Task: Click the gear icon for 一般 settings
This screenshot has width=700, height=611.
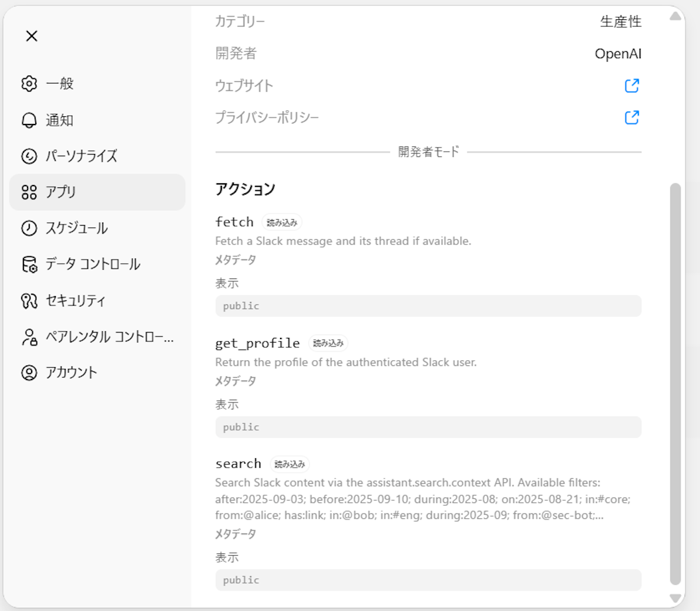Action: pyautogui.click(x=29, y=83)
